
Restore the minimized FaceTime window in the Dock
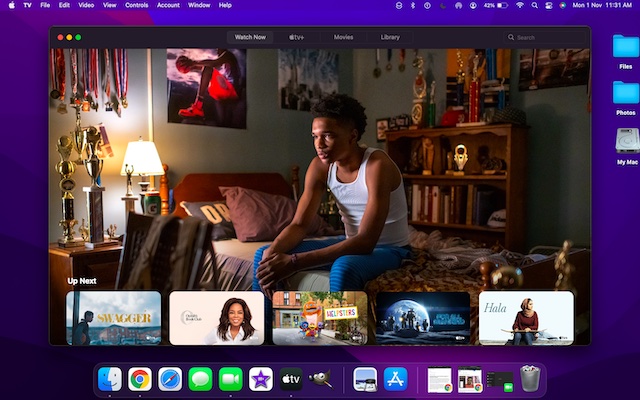(500, 381)
